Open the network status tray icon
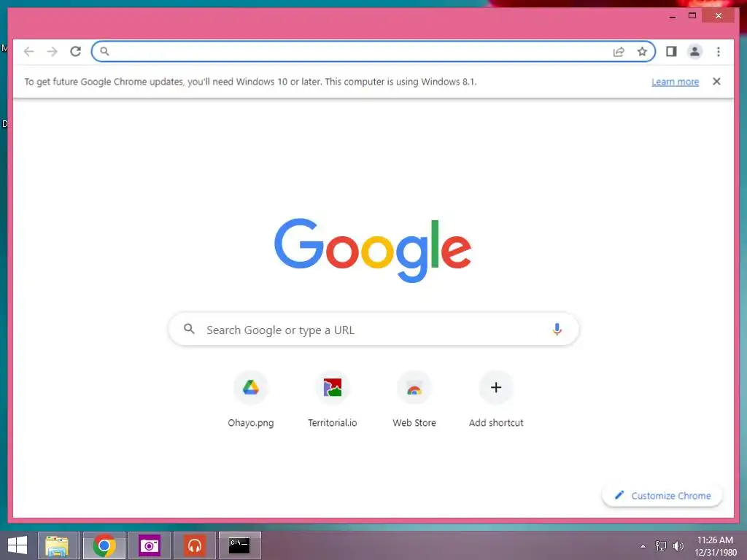This screenshot has height=560, width=747. coord(661,546)
